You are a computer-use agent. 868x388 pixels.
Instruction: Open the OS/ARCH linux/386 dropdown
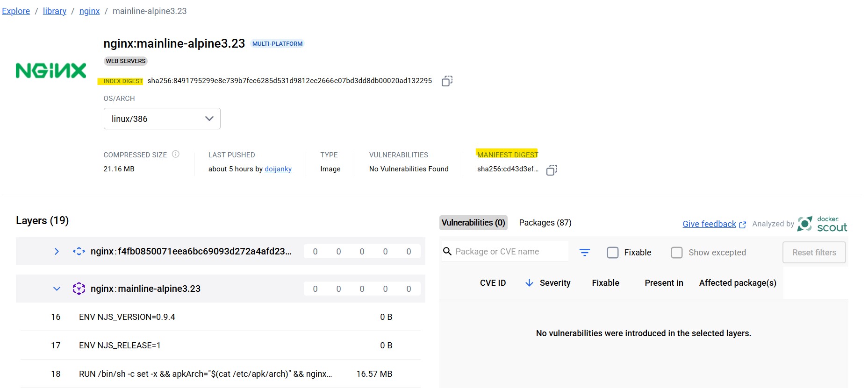pos(162,119)
